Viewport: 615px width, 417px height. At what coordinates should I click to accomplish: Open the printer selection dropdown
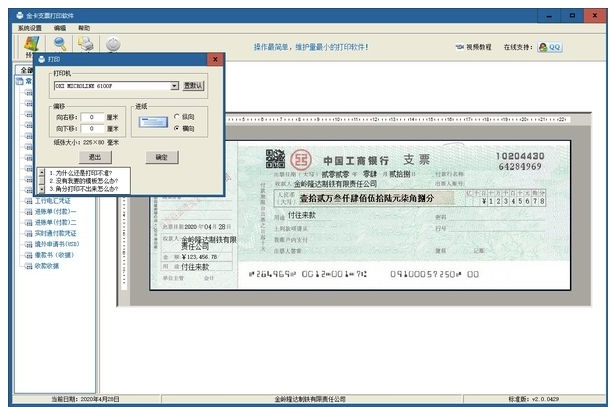[x=174, y=86]
